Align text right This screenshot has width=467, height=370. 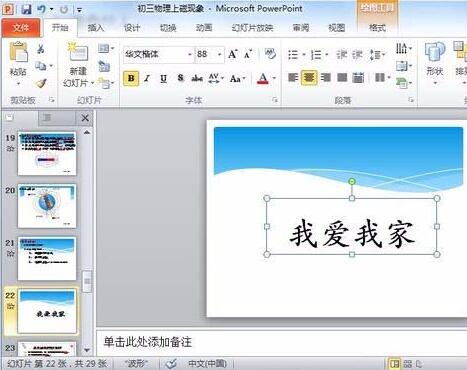(x=325, y=78)
